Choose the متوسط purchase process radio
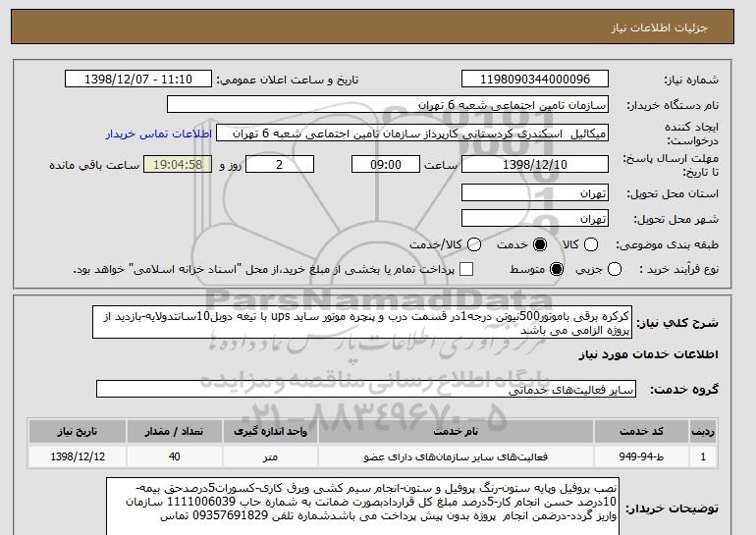 point(557,269)
